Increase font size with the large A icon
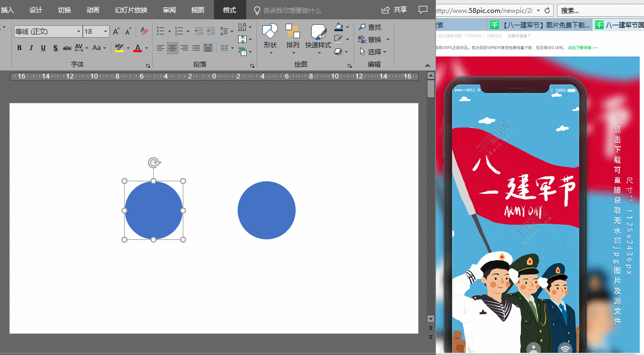 point(116,32)
